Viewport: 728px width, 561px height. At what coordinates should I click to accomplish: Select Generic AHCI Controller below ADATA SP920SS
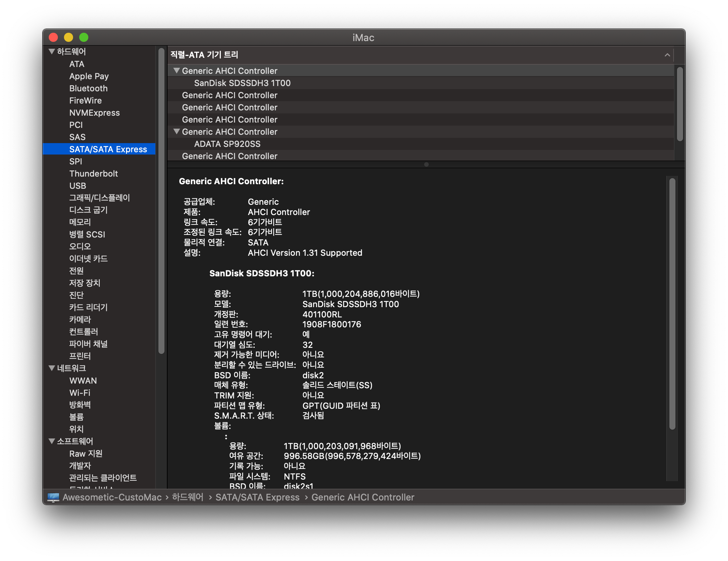(x=421, y=155)
